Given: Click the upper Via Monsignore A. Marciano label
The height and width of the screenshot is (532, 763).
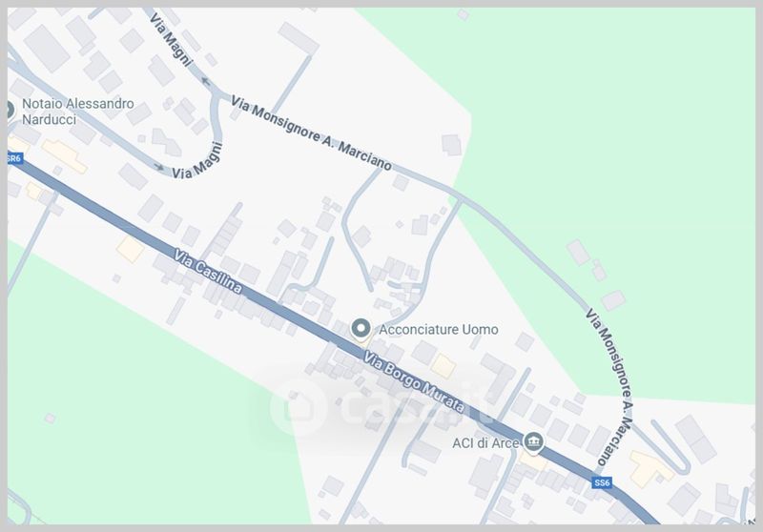Looking at the screenshot, I should tap(311, 133).
